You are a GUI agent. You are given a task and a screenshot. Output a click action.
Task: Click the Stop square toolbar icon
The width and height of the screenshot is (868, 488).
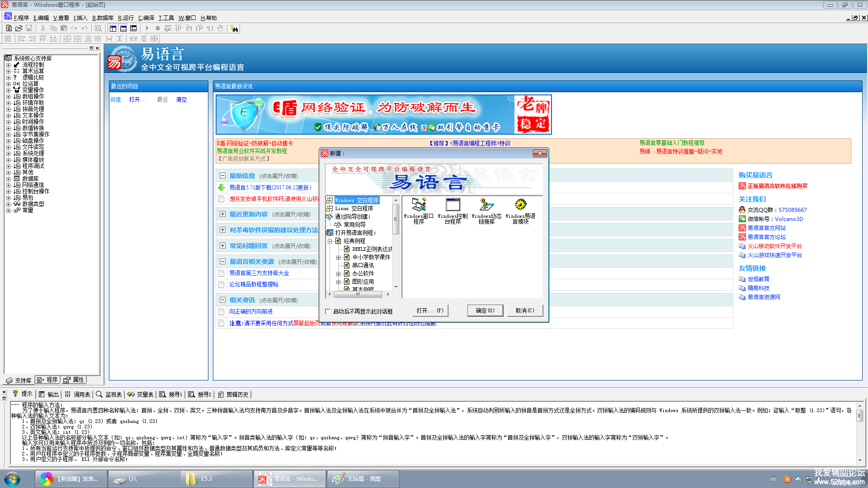point(157,28)
